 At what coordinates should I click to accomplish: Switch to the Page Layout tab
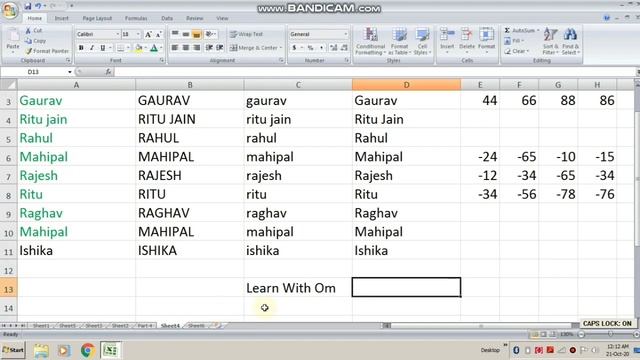click(x=97, y=18)
